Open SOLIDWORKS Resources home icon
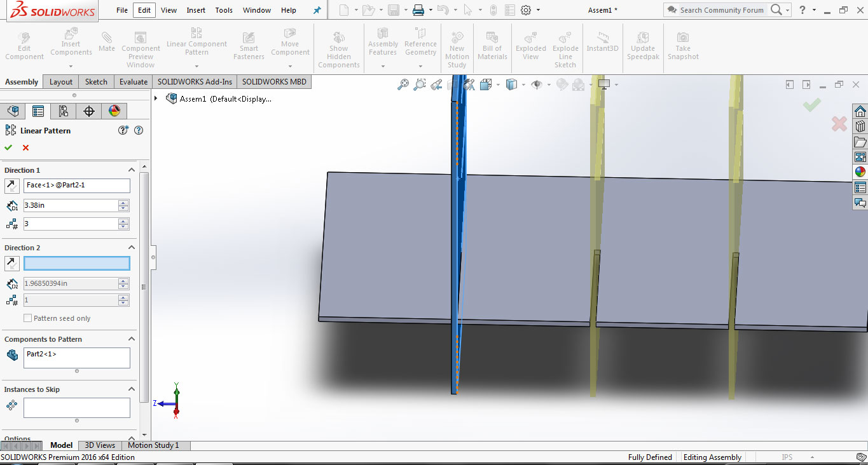This screenshot has height=465, width=868. (x=860, y=111)
